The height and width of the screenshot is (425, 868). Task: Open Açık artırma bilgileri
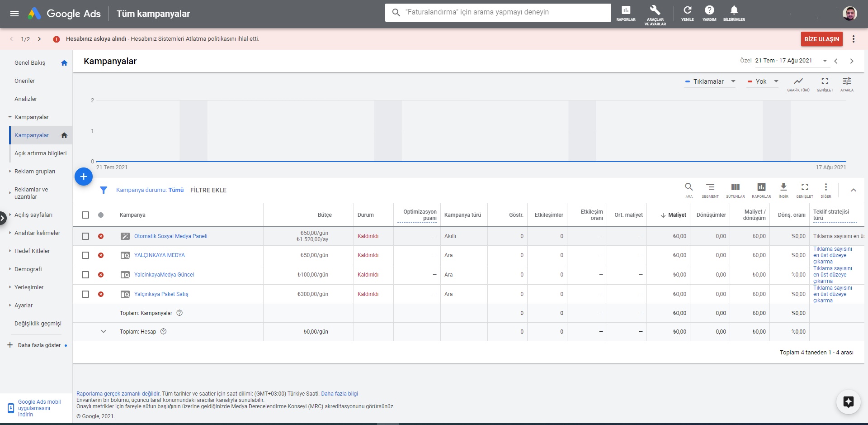coord(41,153)
